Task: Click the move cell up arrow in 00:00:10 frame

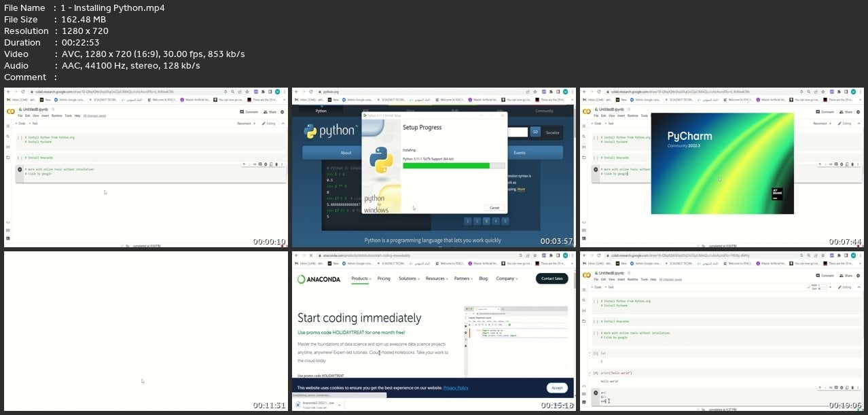Action: click(244, 164)
